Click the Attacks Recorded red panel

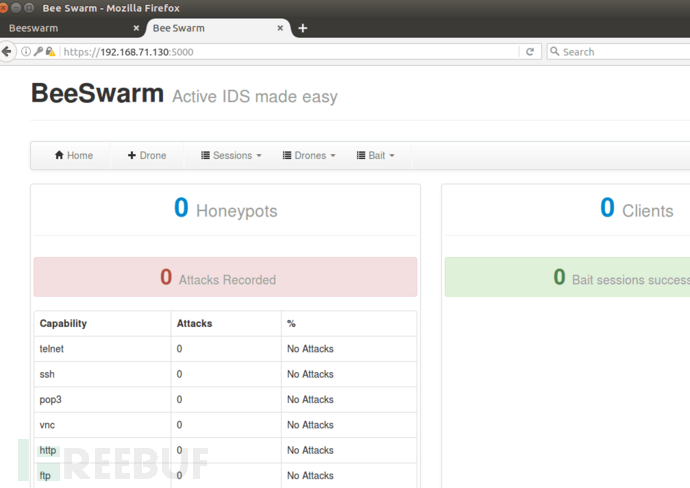(x=225, y=277)
